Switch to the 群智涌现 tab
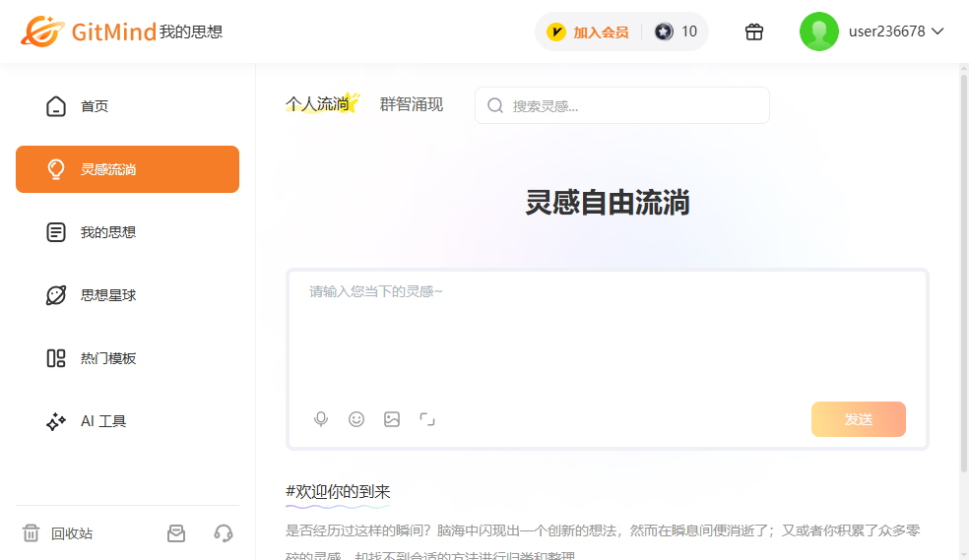This screenshot has width=969, height=560. (x=411, y=104)
